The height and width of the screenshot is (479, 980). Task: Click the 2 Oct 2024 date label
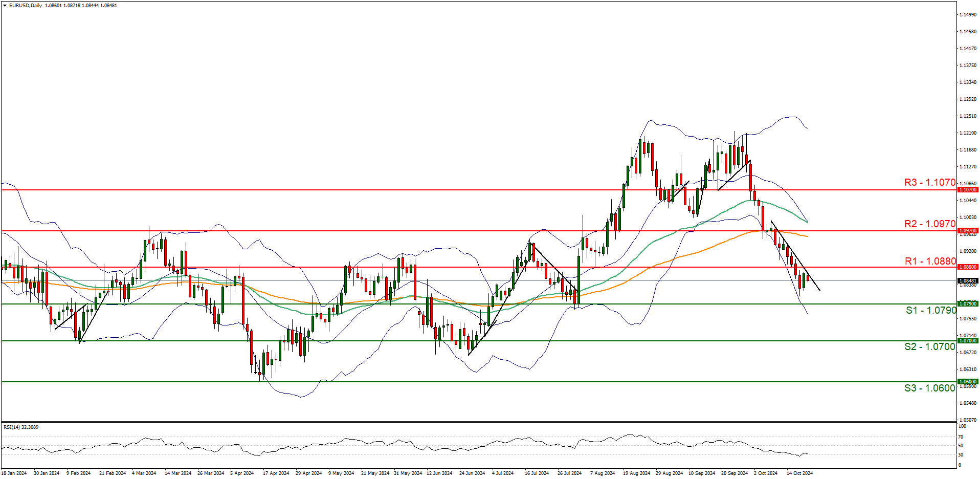(766, 473)
